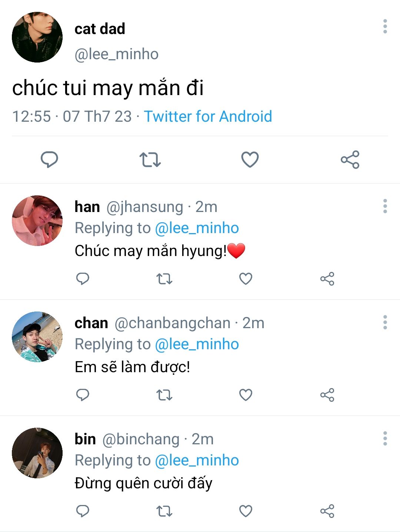This screenshot has width=400, height=532.
Task: Retweet bin's reply
Action: tap(164, 511)
